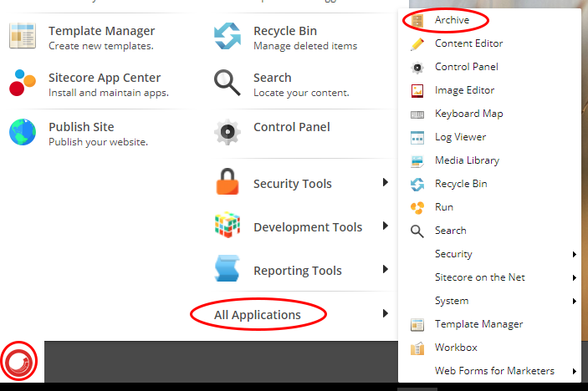Expand Development Tools submenu arrow
The height and width of the screenshot is (391, 588).
coord(385,226)
